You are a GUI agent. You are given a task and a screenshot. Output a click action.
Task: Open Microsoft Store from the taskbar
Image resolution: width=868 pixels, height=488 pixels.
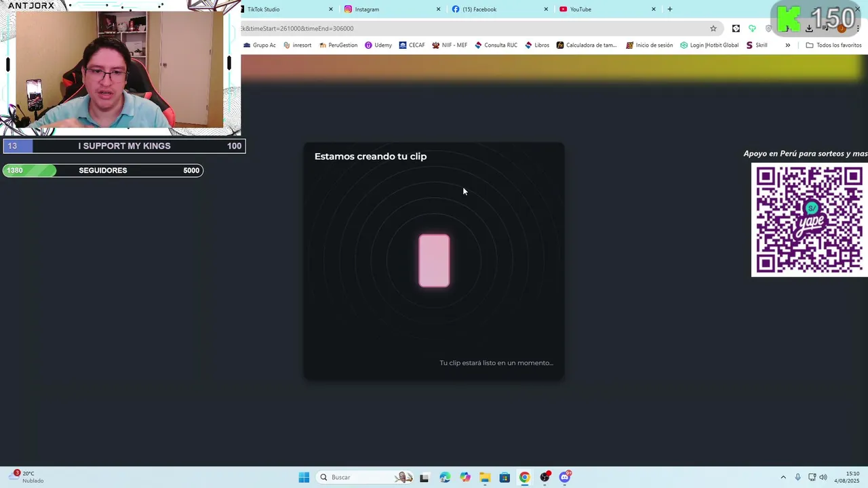point(505,477)
